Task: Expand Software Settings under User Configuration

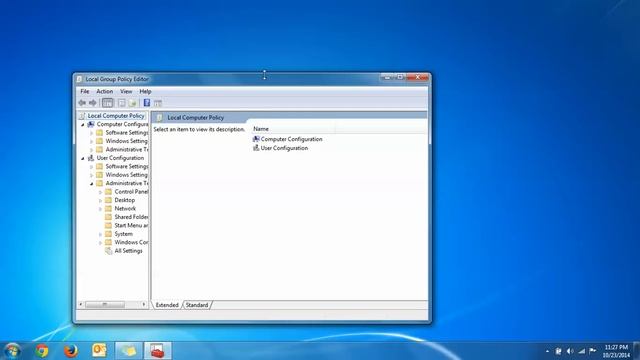Action: point(92,167)
